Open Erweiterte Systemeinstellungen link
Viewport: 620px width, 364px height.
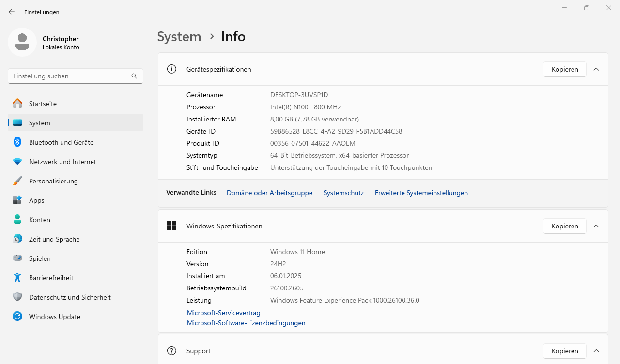pos(421,193)
